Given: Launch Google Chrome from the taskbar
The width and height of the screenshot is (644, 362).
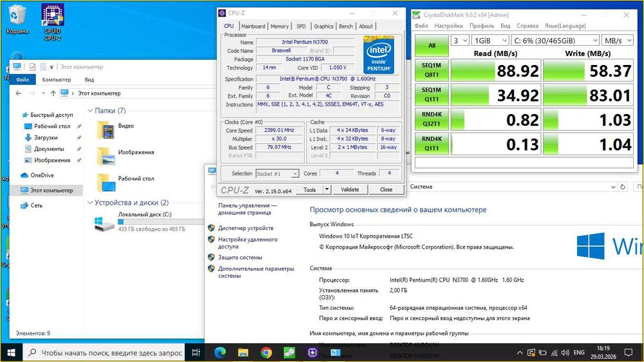Looking at the screenshot, I should pyautogui.click(x=266, y=352).
